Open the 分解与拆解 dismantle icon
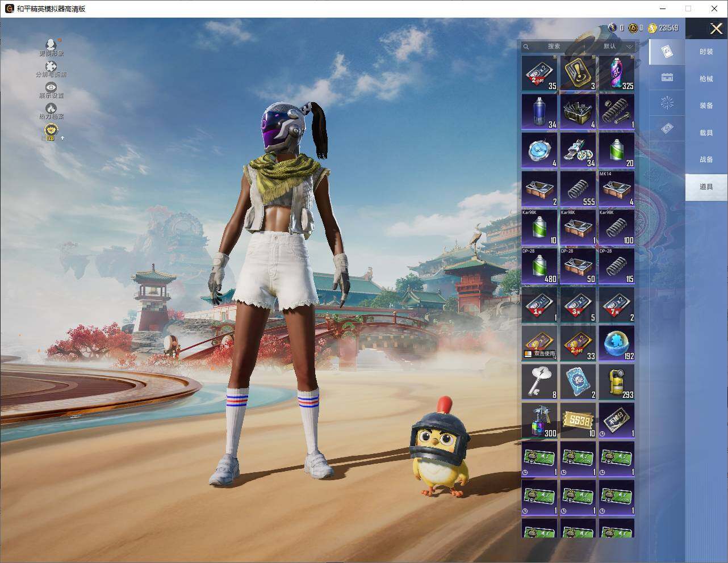 pyautogui.click(x=51, y=66)
